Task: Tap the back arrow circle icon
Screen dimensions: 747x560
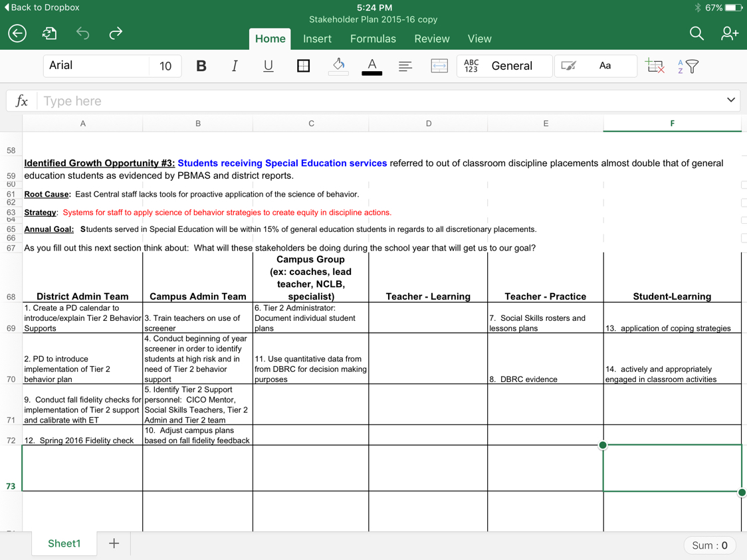Action: [x=17, y=33]
